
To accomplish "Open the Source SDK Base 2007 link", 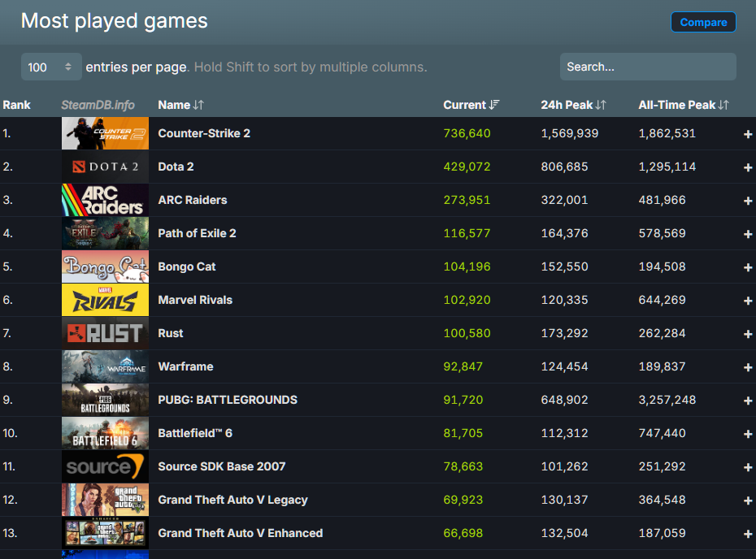I will (222, 466).
